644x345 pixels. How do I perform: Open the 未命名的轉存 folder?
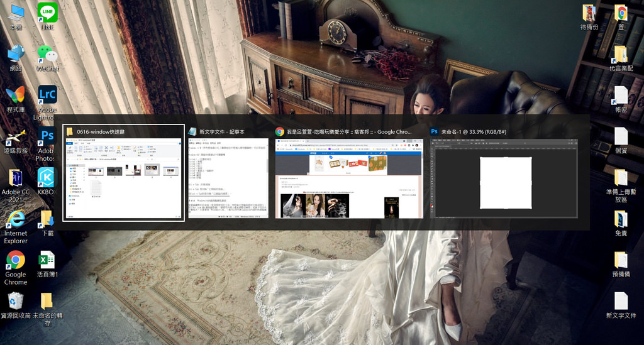(x=47, y=309)
